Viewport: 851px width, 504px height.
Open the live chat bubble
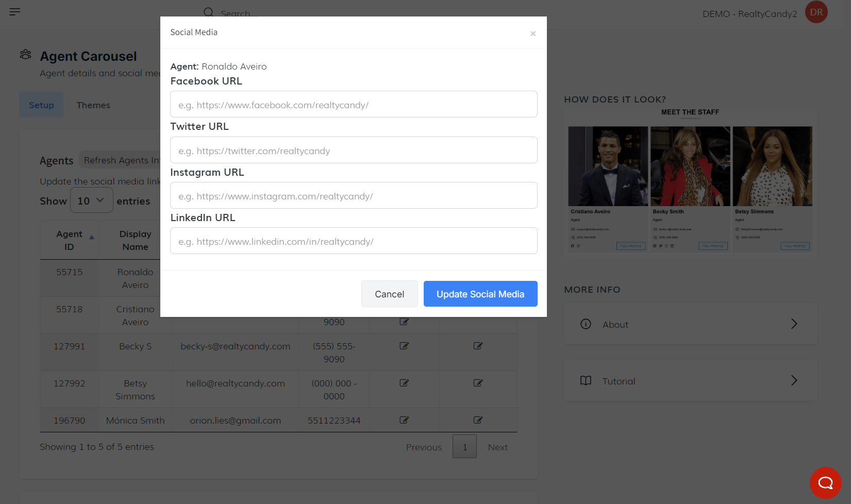[x=825, y=482]
